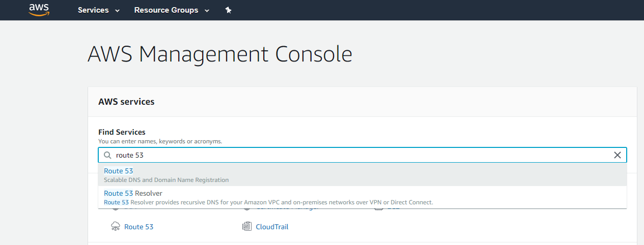This screenshot has width=644, height=245.
Task: Click the chevron beside Services
Action: (x=118, y=11)
